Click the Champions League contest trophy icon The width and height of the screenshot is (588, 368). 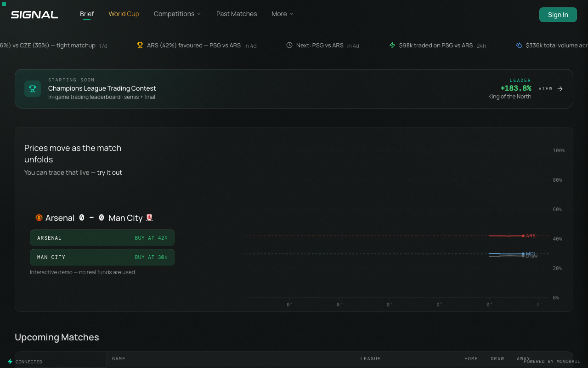click(x=33, y=89)
